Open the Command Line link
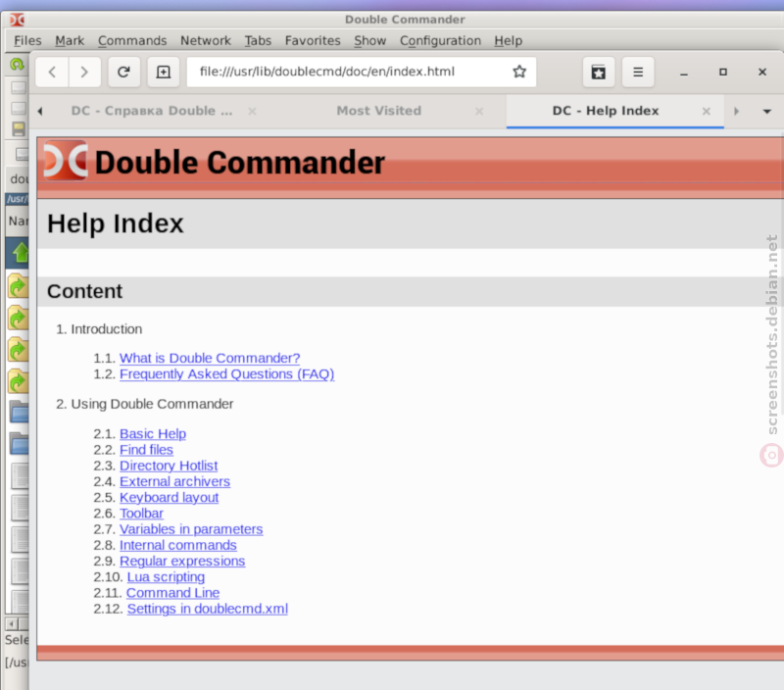The width and height of the screenshot is (784, 690). pos(172,593)
